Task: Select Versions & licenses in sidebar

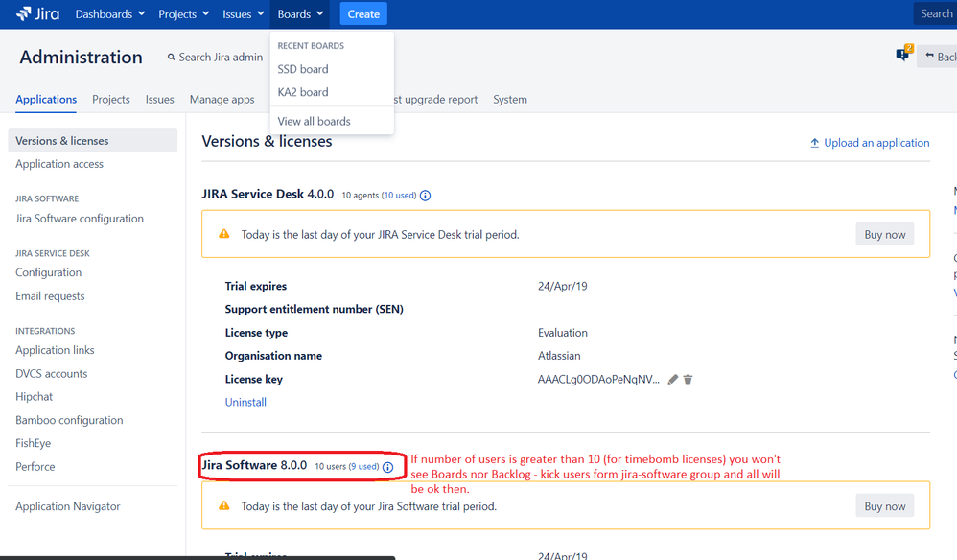Action: point(93,141)
